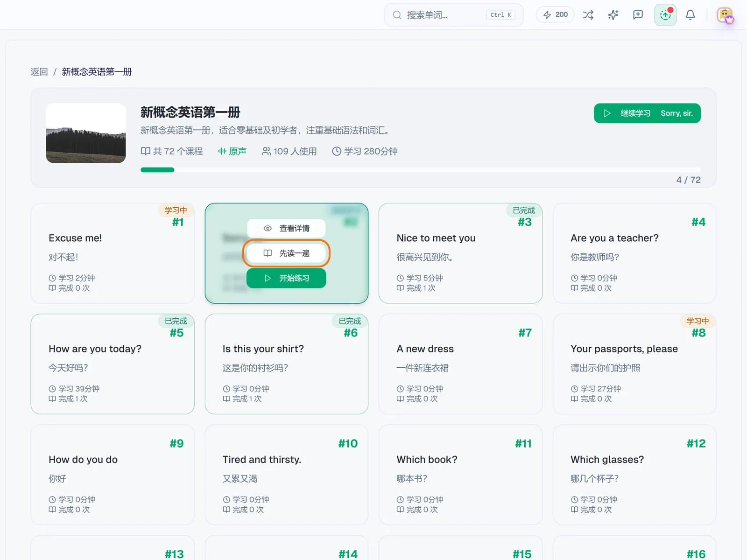
Task: Open notifications bell icon
Action: pos(690,15)
